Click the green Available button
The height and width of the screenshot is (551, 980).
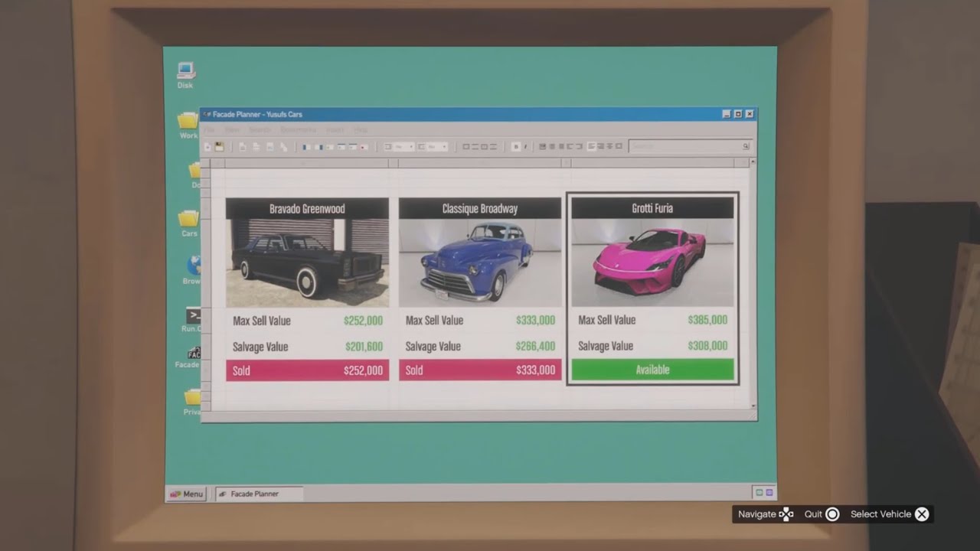(x=652, y=370)
